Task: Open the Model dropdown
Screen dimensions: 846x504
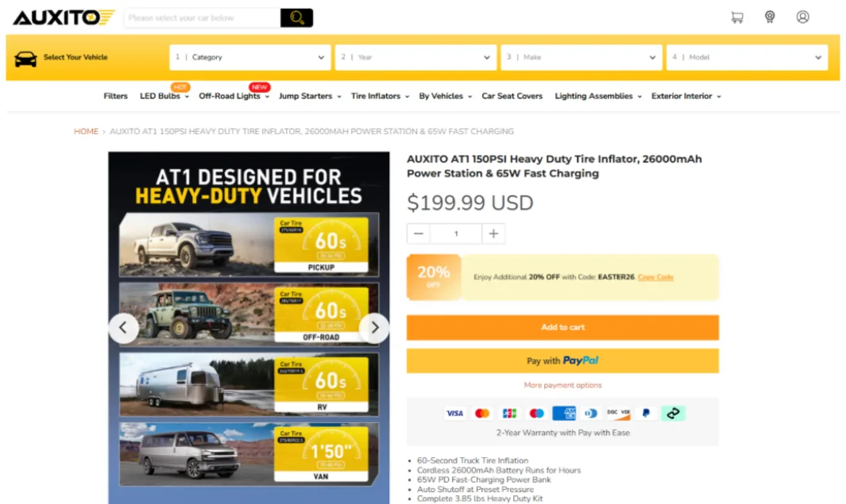Action: [747, 57]
